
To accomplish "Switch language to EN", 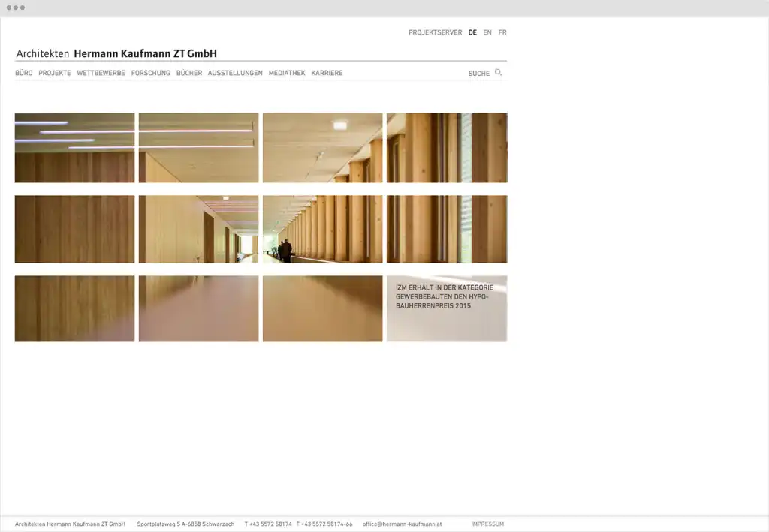I will 487,33.
